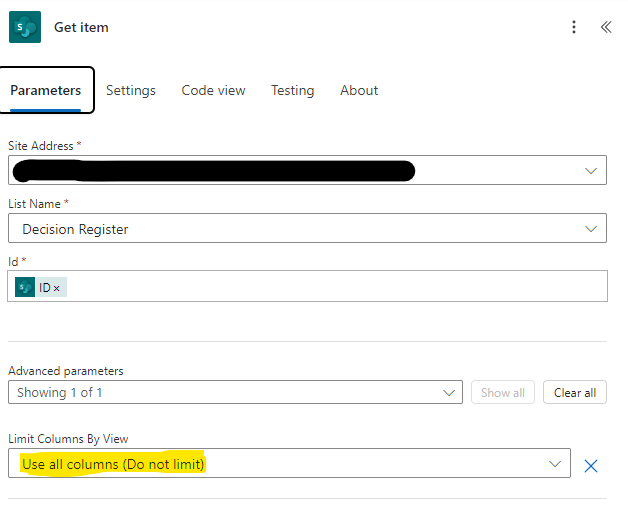Viewport: 628px width, 506px height.
Task: Select the Parameters tab
Action: click(x=46, y=91)
